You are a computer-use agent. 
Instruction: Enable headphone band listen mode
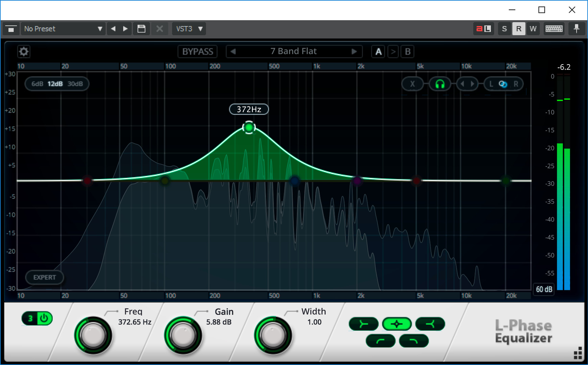(x=440, y=84)
